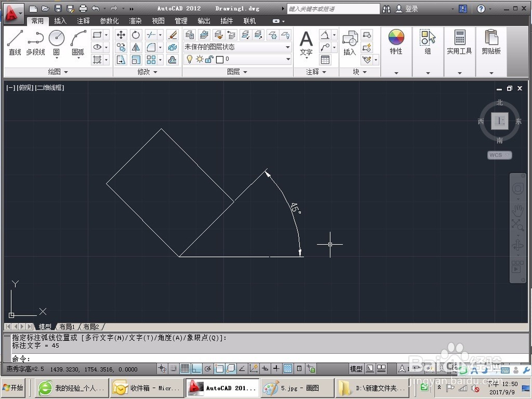Select the Array tool
Image resolution: width=532 pixels, height=399 pixels.
(x=151, y=60)
